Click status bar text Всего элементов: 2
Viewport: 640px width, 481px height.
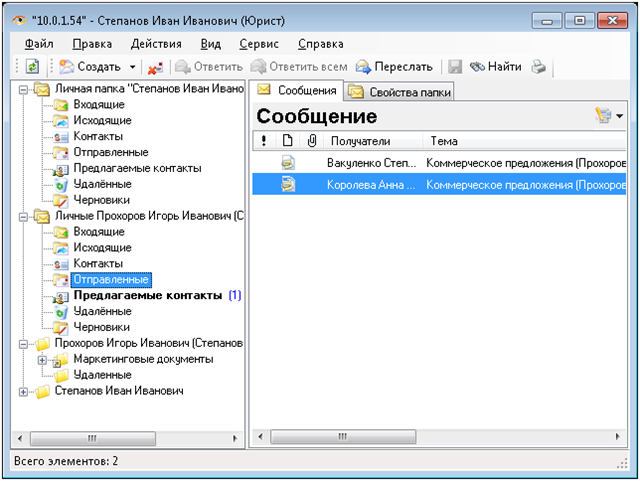[66, 461]
